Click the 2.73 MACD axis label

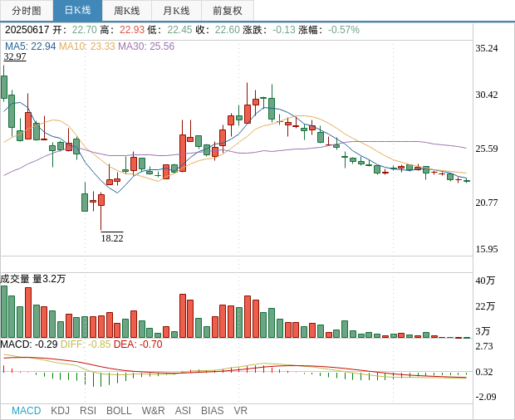tap(484, 346)
